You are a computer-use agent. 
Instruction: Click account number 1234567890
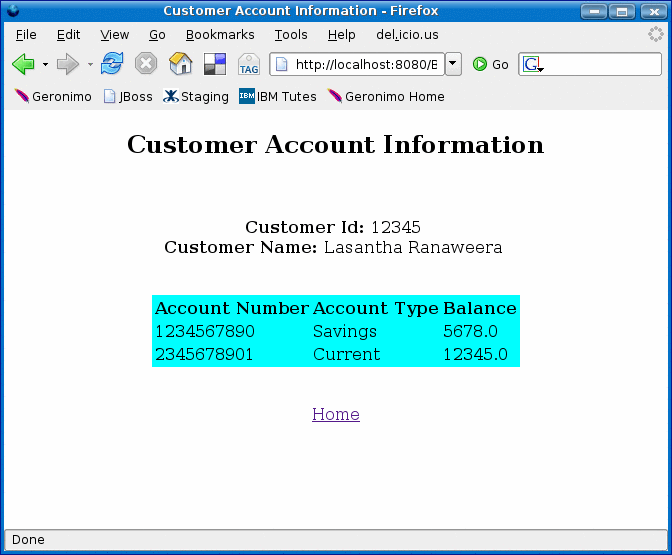coord(205,331)
